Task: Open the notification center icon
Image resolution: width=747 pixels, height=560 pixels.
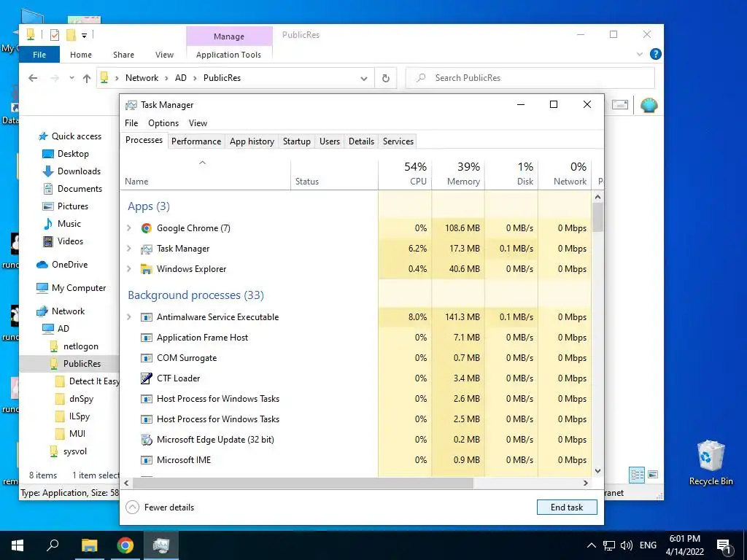Action: pyautogui.click(x=724, y=545)
